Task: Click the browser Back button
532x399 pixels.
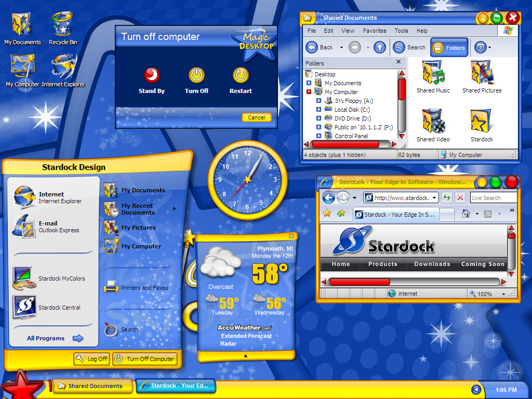Action: [x=328, y=197]
